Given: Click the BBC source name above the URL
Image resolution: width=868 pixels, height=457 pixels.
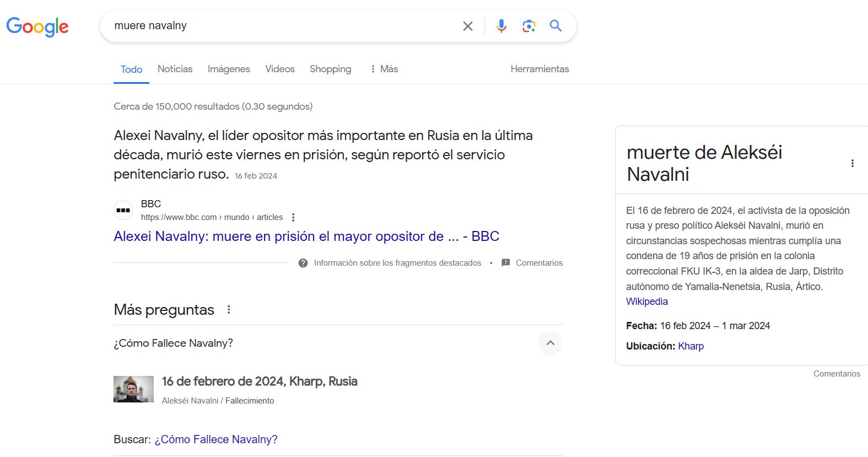Looking at the screenshot, I should tap(151, 204).
